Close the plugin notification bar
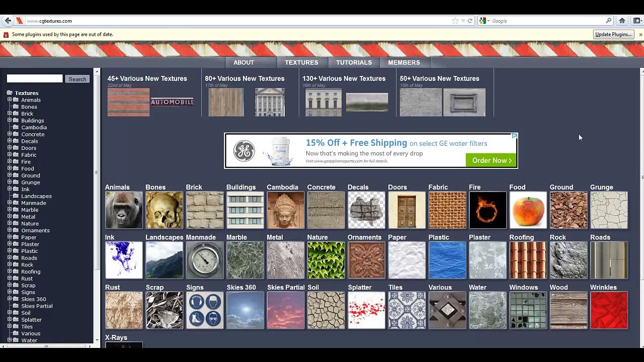 click(x=640, y=34)
